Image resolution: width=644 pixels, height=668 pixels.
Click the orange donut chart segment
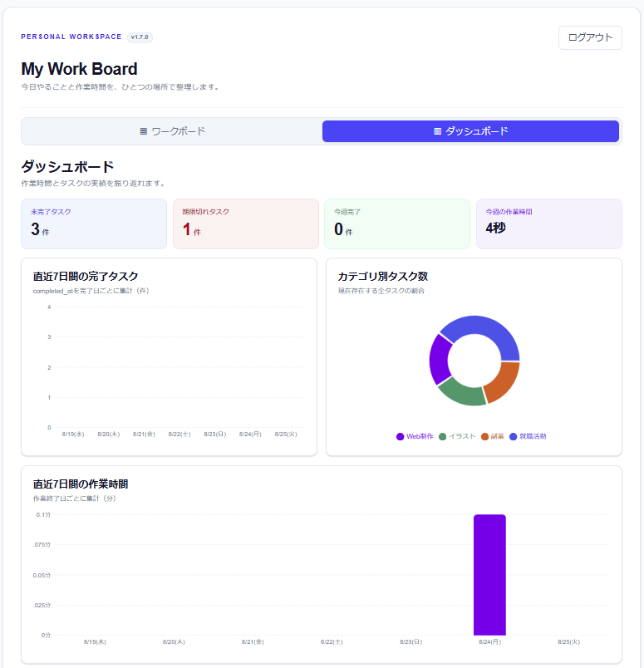(503, 381)
